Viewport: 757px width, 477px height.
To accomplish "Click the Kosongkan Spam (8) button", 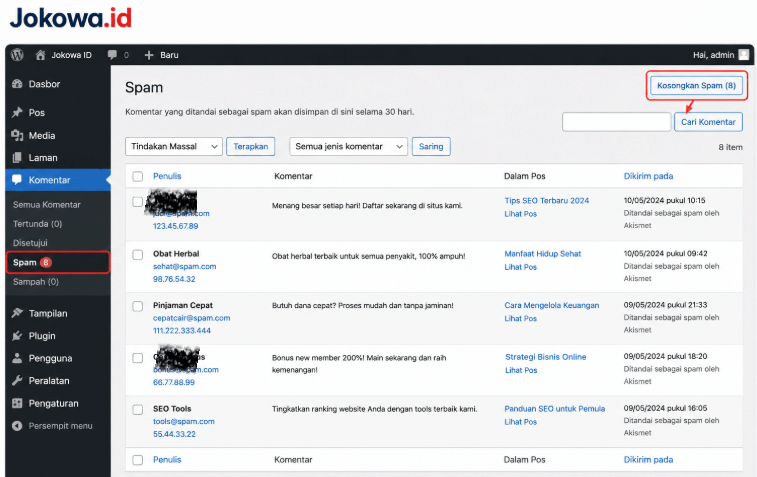I will [696, 85].
